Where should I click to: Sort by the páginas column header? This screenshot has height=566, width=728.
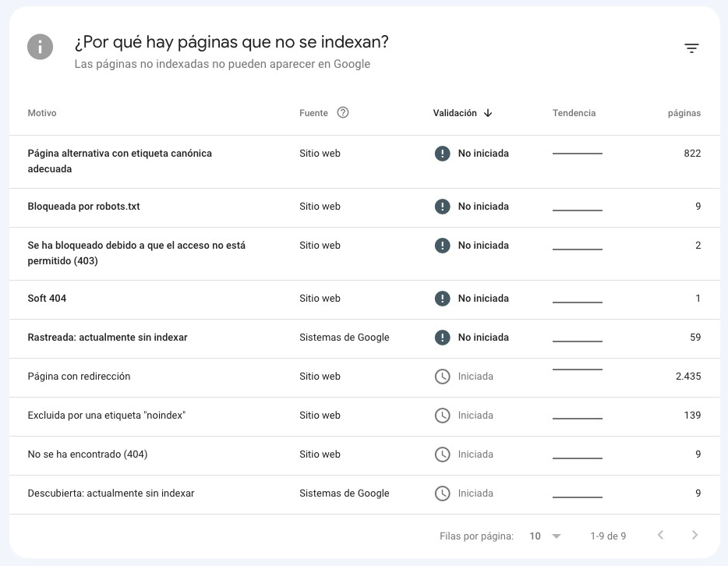click(684, 113)
